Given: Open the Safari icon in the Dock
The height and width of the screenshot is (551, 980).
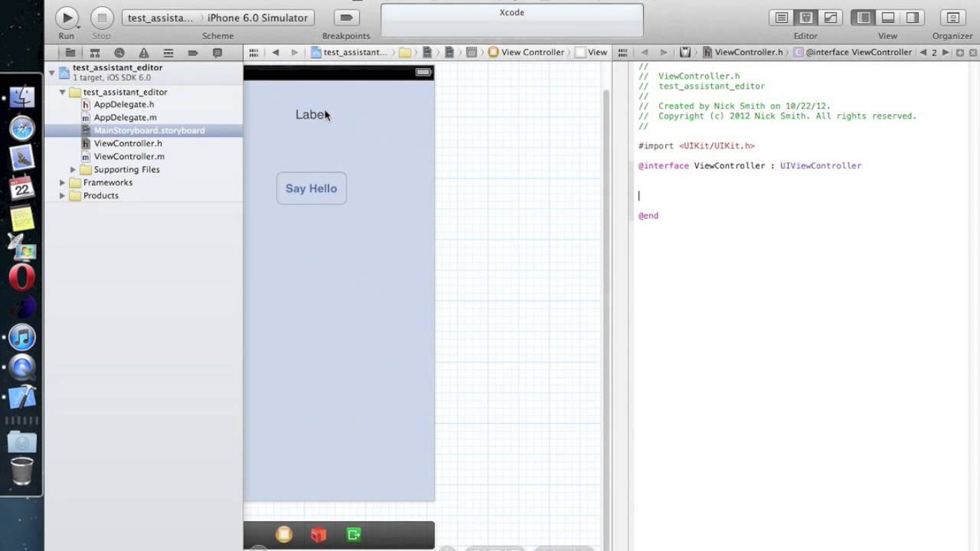Looking at the screenshot, I should click(x=22, y=128).
